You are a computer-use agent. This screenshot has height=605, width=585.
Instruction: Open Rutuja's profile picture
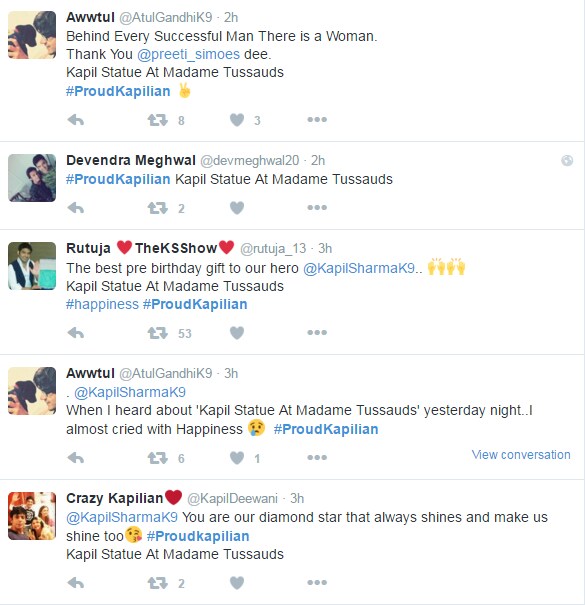[32, 266]
